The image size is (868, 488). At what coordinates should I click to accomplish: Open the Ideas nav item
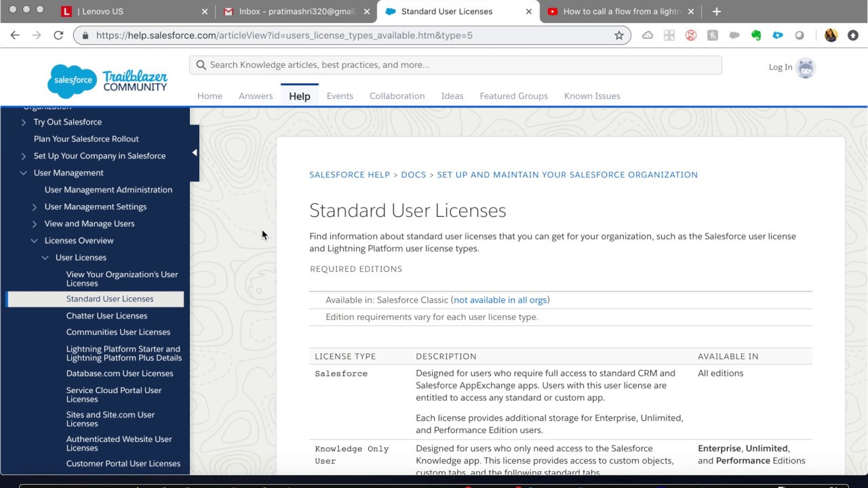[452, 96]
